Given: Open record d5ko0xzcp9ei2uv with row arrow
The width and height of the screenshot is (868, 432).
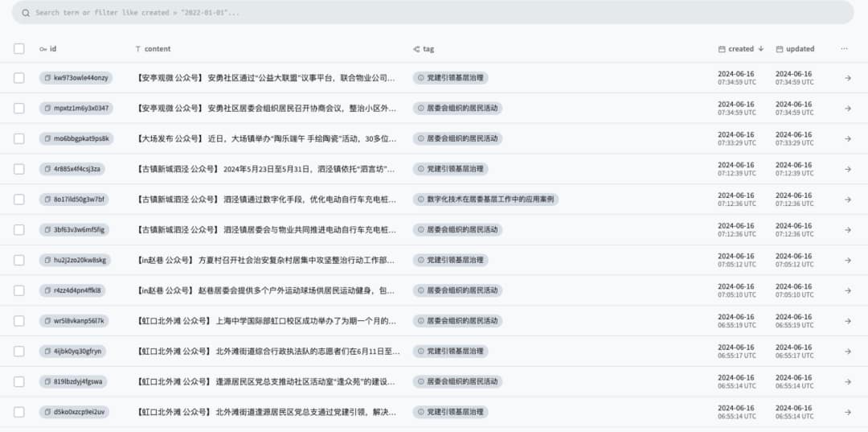Looking at the screenshot, I should pyautogui.click(x=847, y=412).
